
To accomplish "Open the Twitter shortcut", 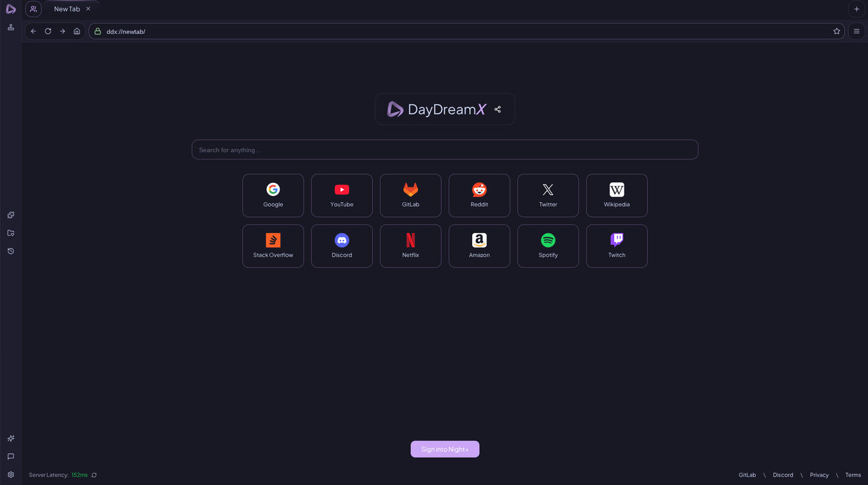I will tap(548, 195).
